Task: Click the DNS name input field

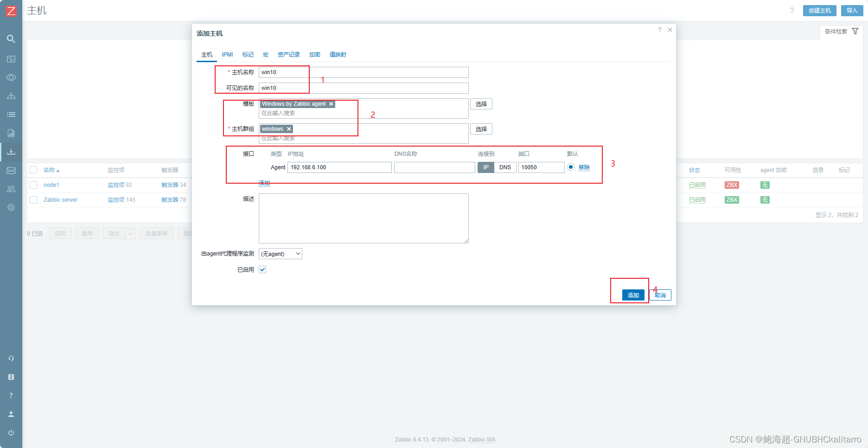Action: coord(434,167)
